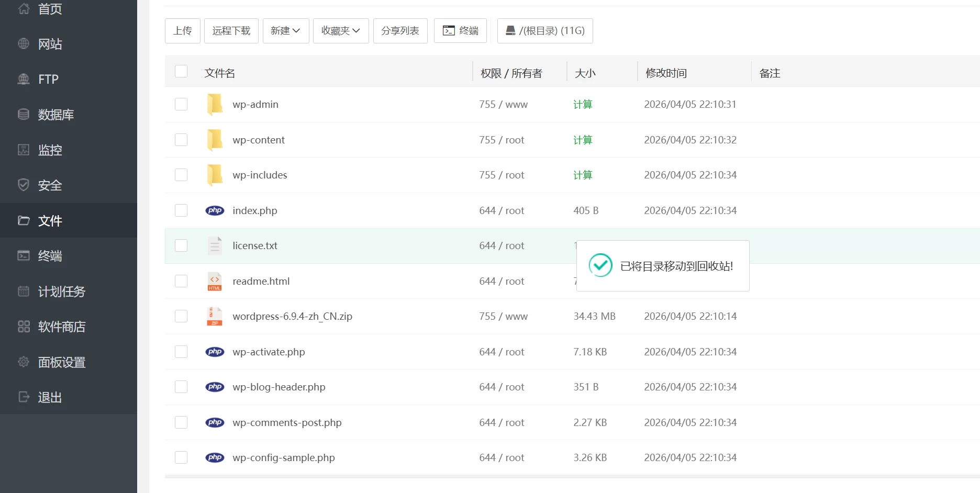Image resolution: width=980 pixels, height=493 pixels.
Task: Toggle the select-all checkbox in header
Action: [x=181, y=71]
